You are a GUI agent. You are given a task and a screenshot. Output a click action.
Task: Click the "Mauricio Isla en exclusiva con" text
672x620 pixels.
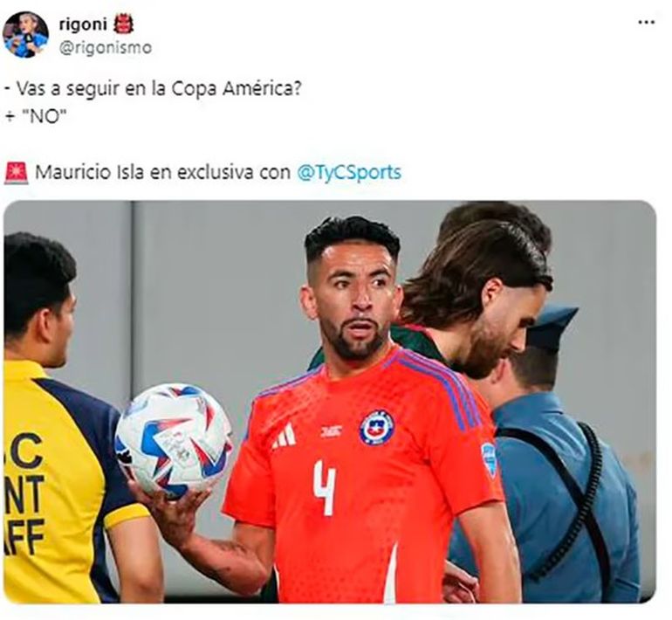click(x=163, y=172)
